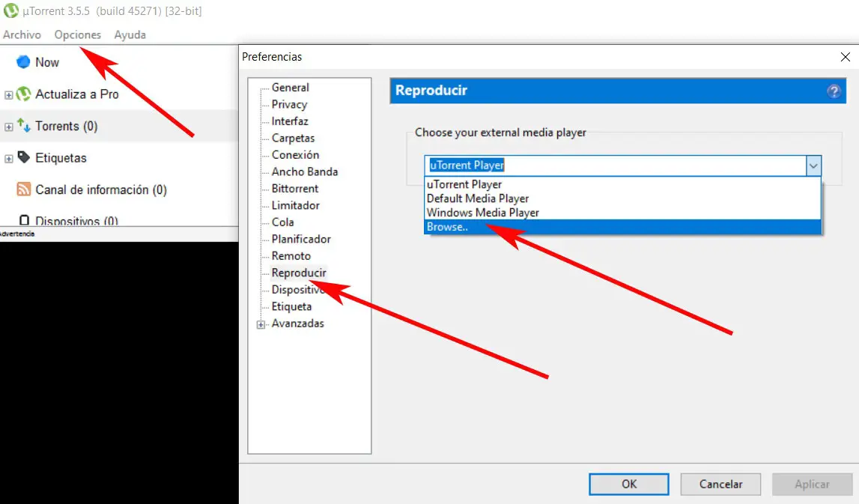Click the Torrents up-down arrows icon
This screenshot has height=504, width=859.
pyautogui.click(x=23, y=126)
